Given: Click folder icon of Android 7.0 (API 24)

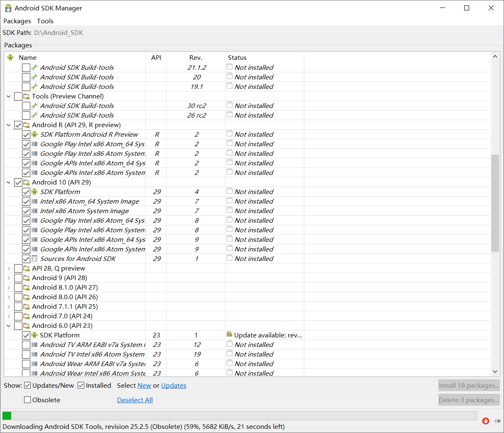Looking at the screenshot, I should pyautogui.click(x=27, y=316).
